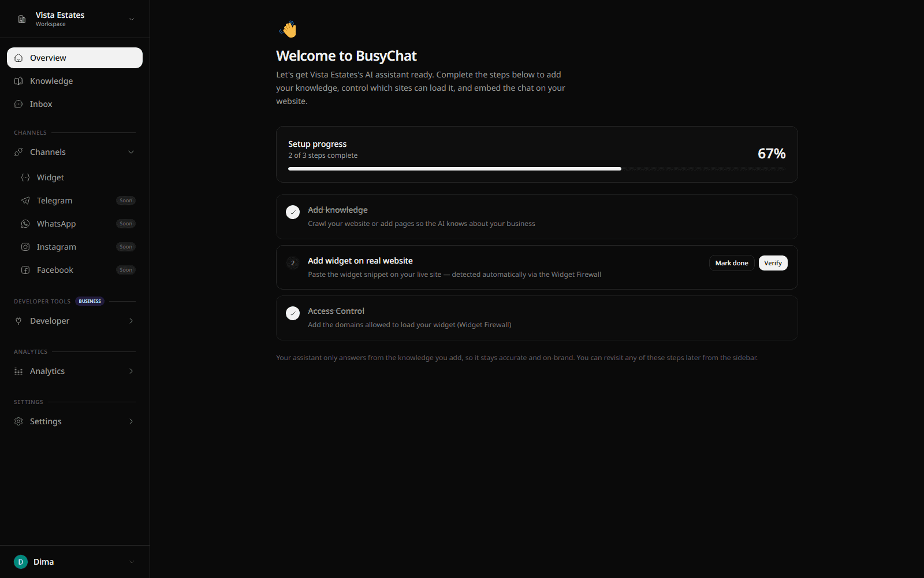Click the 67% progress value

772,154
